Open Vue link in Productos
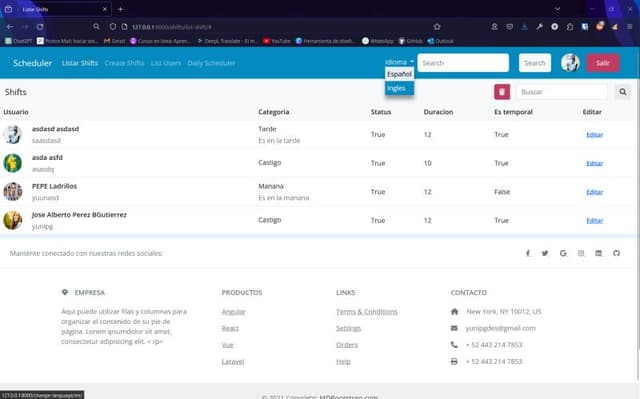This screenshot has height=399, width=640. coord(228,345)
